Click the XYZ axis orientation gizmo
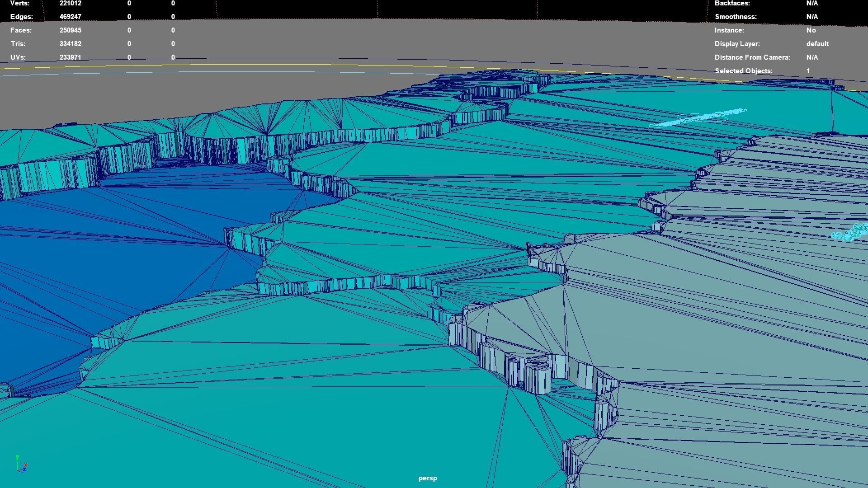The height and width of the screenshot is (488, 868). tap(21, 465)
